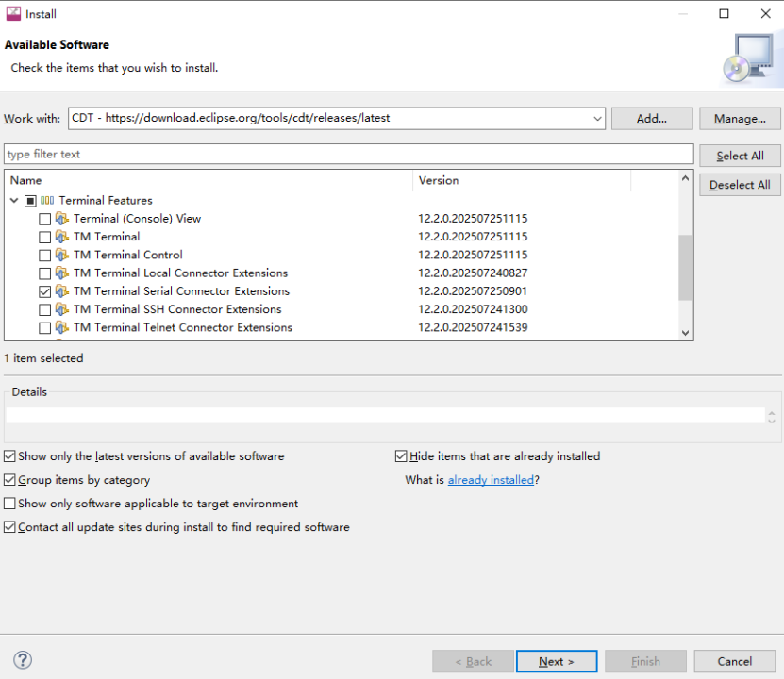The width and height of the screenshot is (784, 679).
Task: Click the Install window title icon
Action: [13, 14]
